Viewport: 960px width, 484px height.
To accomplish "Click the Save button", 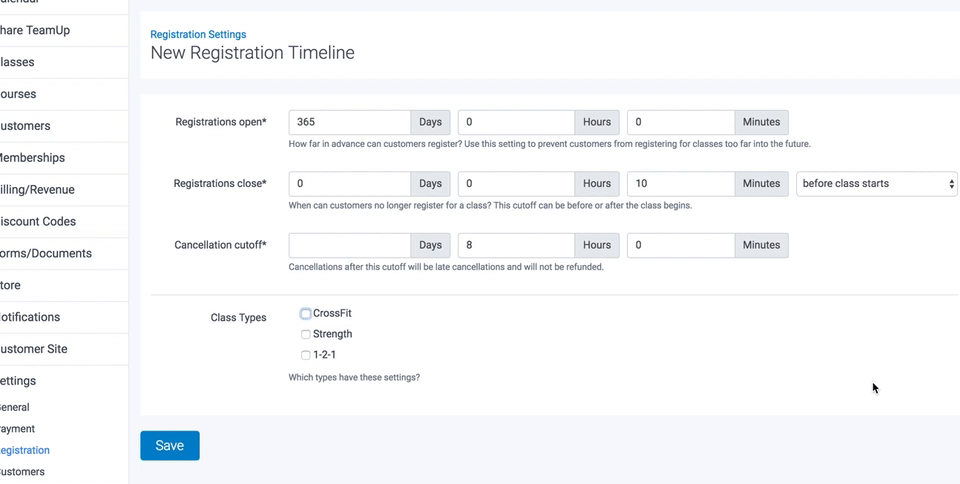I will pyautogui.click(x=170, y=446).
